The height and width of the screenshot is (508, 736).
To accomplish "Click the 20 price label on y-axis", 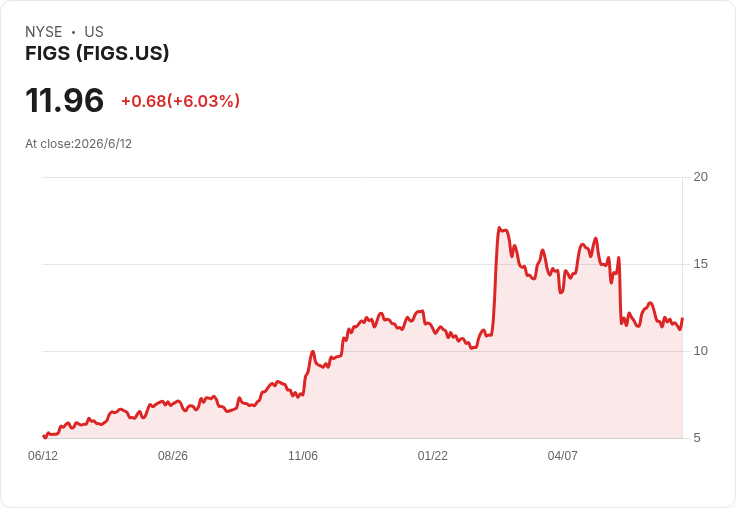I will click(x=700, y=177).
